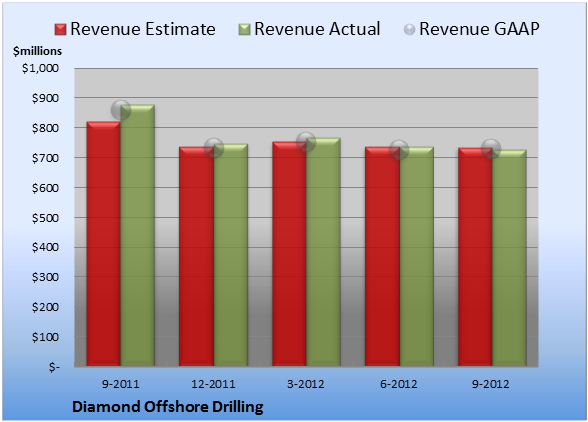Click the 12-2011 quarter label
Screen dimensions: 588x422
(x=213, y=384)
